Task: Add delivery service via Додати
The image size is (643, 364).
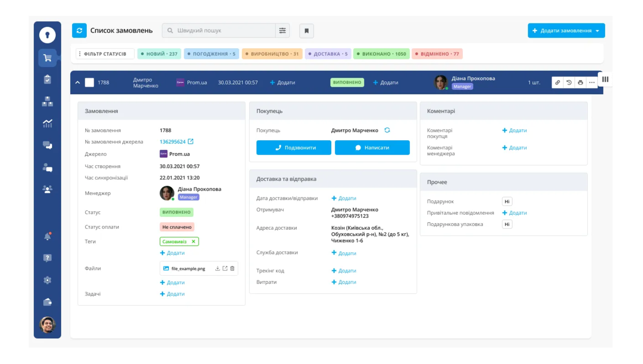Action: 344,253
